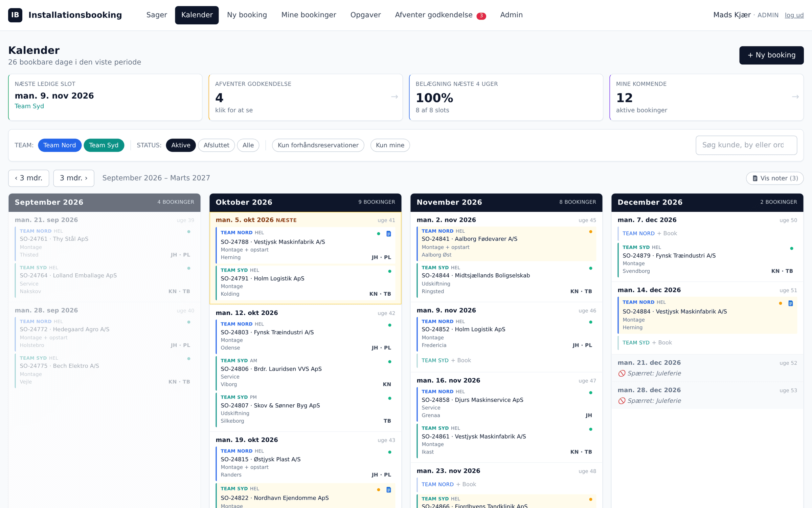Select Aktive status filter
812x508 pixels.
click(x=181, y=145)
